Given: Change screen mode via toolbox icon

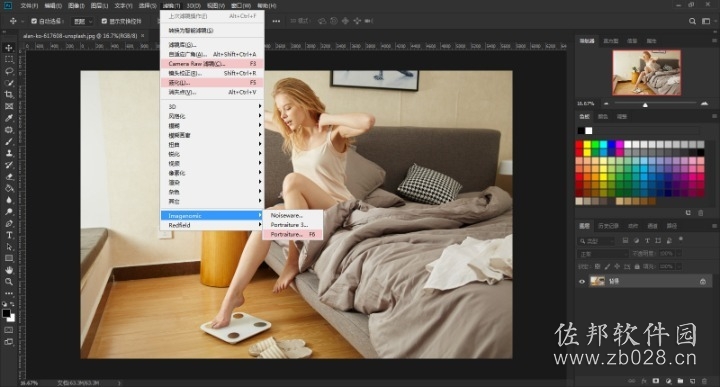Looking at the screenshot, I should 9,342.
